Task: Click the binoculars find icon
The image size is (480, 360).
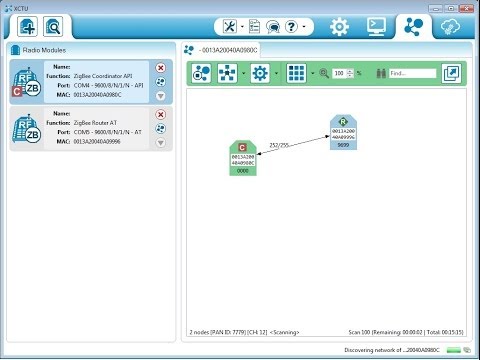Action: [381, 73]
